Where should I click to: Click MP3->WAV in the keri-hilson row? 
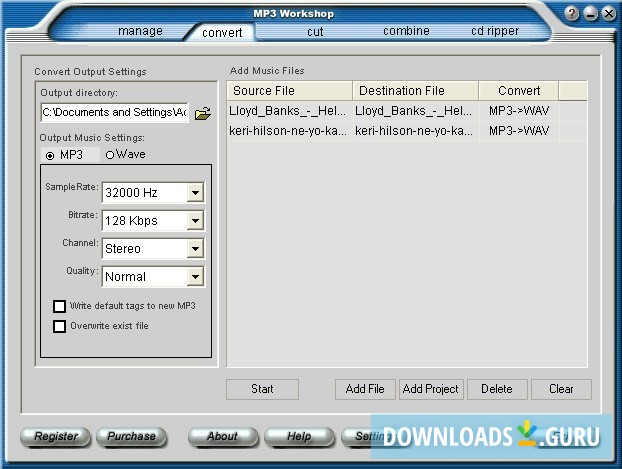click(519, 131)
